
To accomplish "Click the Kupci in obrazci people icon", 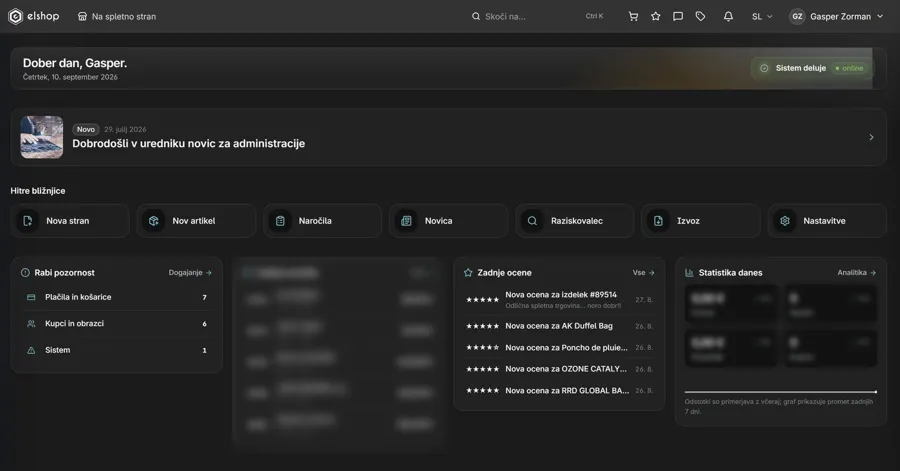I will point(31,324).
